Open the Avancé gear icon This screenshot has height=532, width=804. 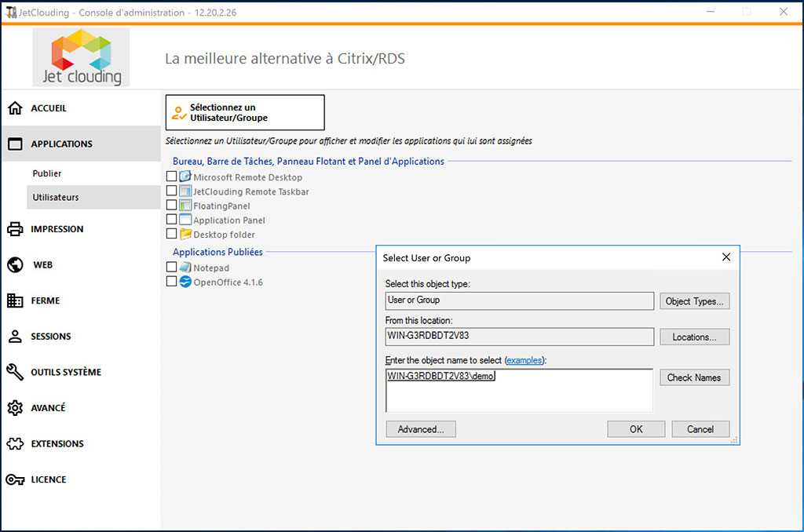point(15,408)
